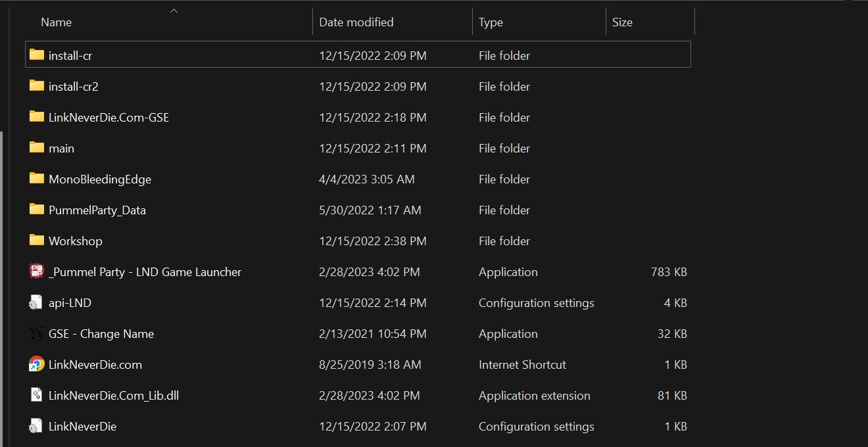Select the LinkNeverDie.com shortcut name

pyautogui.click(x=95, y=365)
